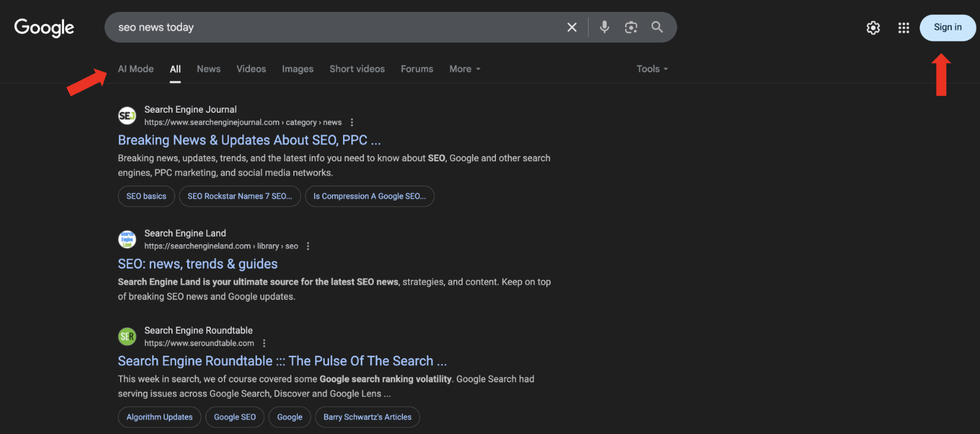Open options menu for Search Engine Roundtable result
Image resolution: width=980 pixels, height=434 pixels.
click(x=264, y=343)
